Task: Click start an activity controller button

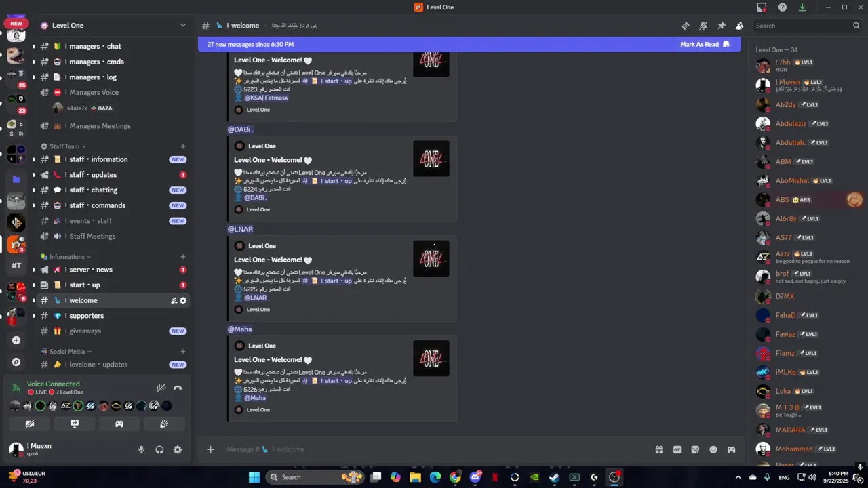Action: (x=119, y=424)
